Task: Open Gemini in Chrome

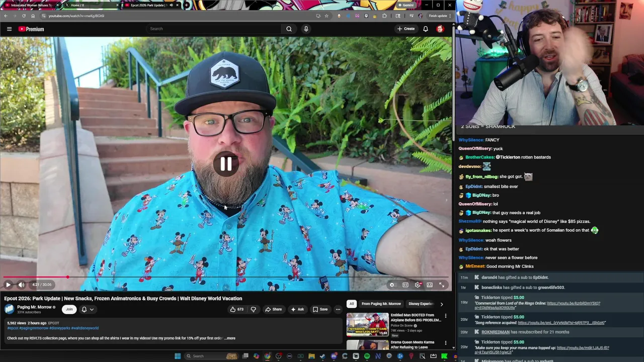Action: coord(406,5)
